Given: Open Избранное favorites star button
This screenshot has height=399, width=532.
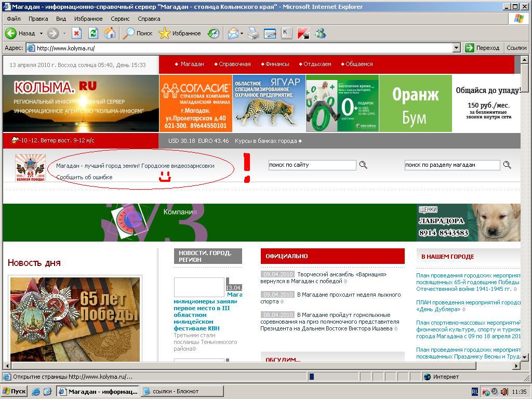Looking at the screenshot, I should pyautogui.click(x=180, y=33).
